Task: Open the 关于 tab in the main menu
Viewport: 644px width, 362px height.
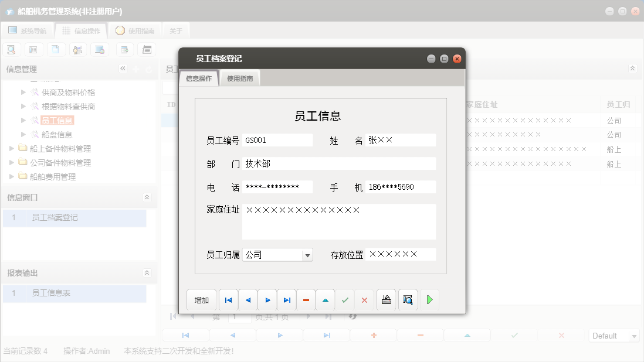Action: tap(175, 30)
